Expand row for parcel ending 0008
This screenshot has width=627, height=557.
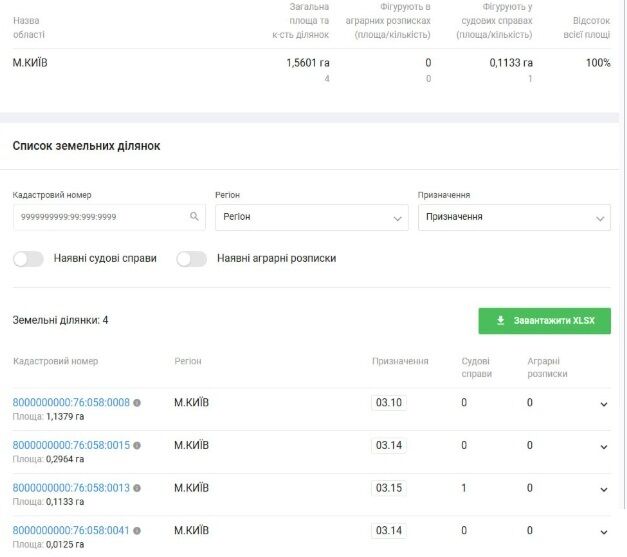tap(603, 404)
